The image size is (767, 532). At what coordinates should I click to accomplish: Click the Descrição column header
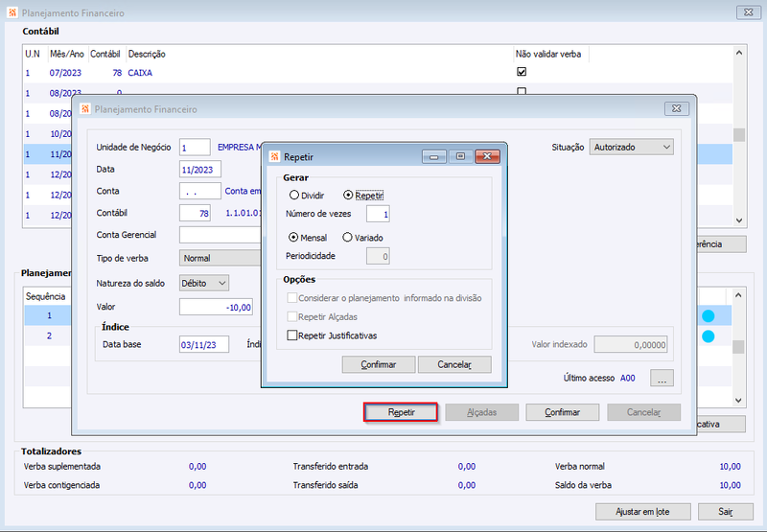319,54
